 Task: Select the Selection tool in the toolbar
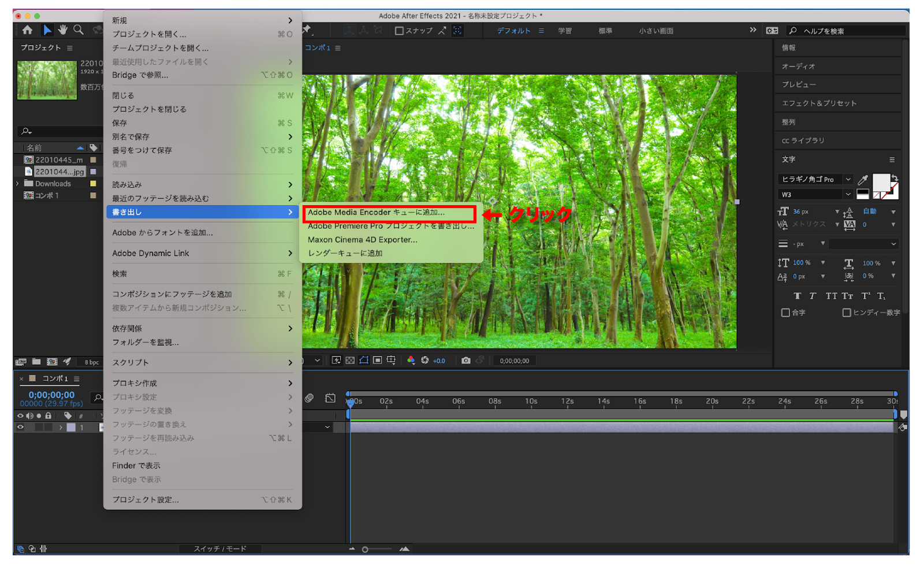click(x=47, y=29)
